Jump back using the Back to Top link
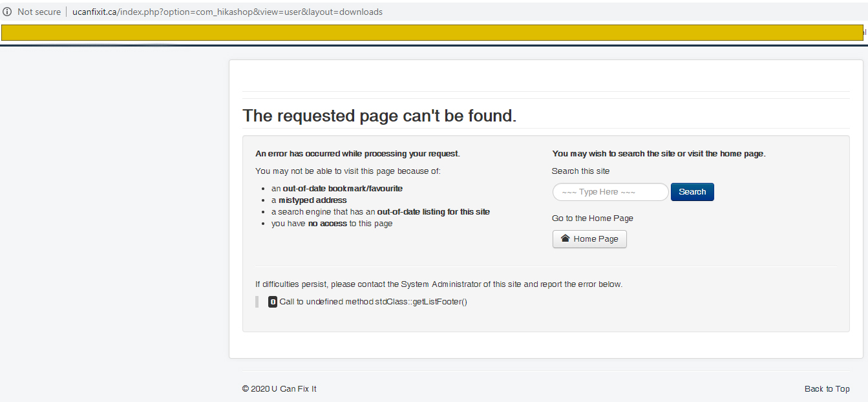The height and width of the screenshot is (402, 868). 827,388
